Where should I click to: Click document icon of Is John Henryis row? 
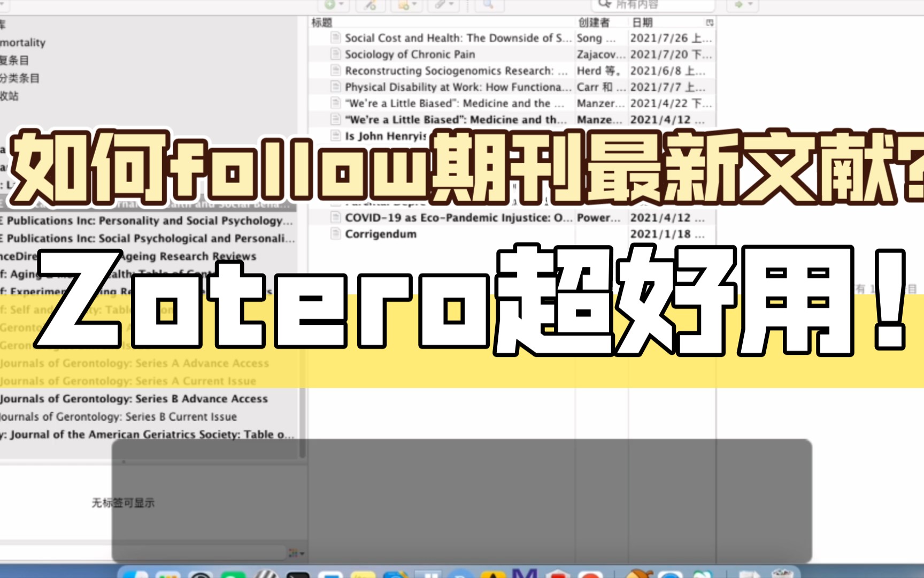coord(336,136)
